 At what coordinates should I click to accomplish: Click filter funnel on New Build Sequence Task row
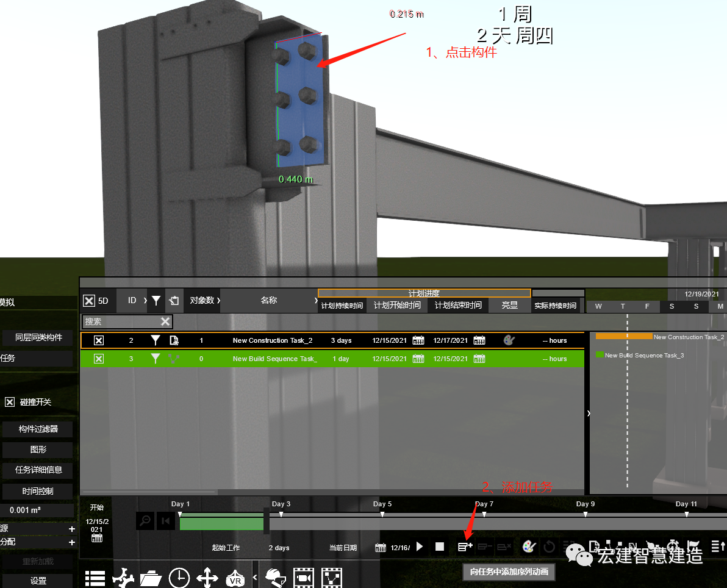(156, 359)
